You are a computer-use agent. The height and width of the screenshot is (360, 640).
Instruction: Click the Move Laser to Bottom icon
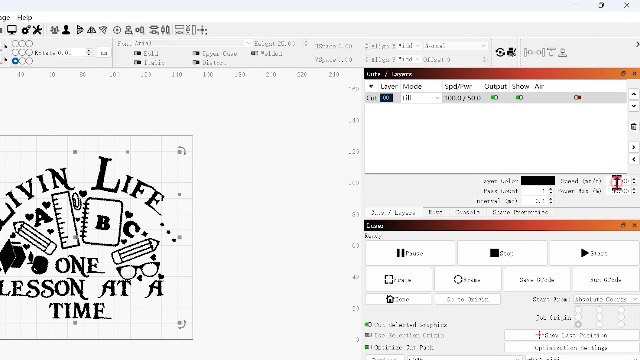(563, 52)
